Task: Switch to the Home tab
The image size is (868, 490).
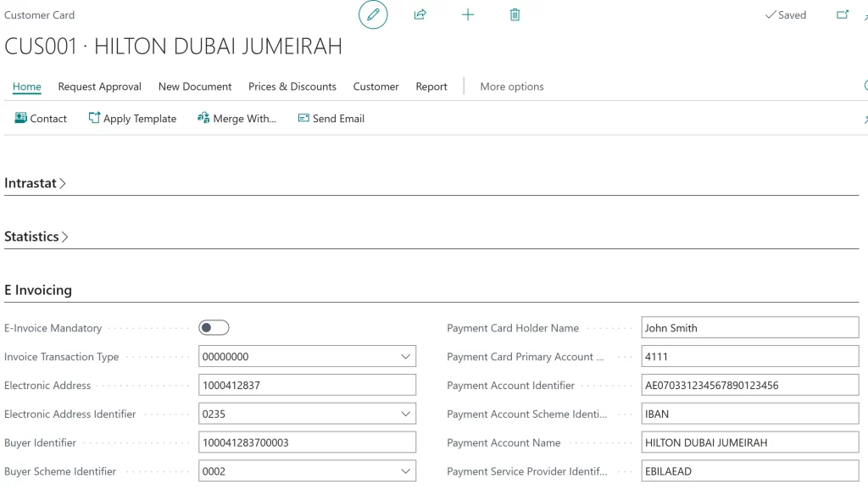Action: [27, 86]
